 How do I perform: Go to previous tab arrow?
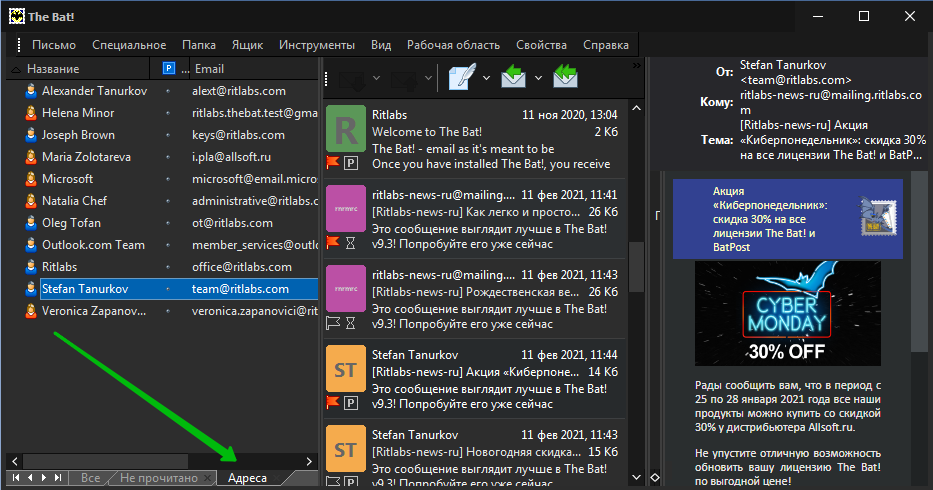tap(30, 477)
